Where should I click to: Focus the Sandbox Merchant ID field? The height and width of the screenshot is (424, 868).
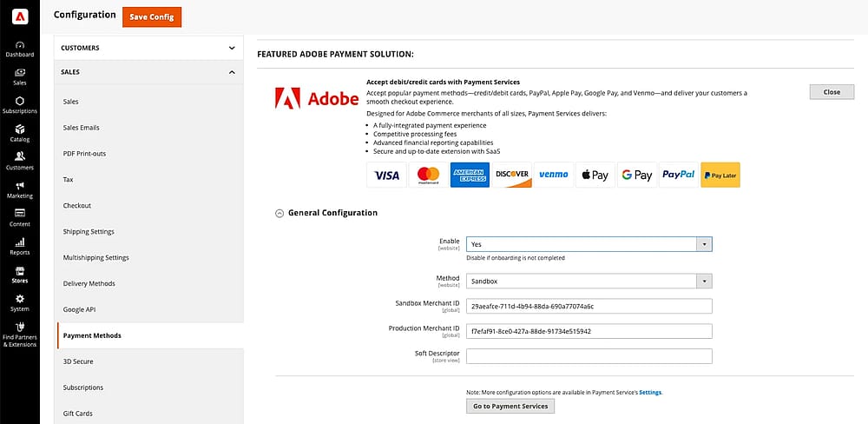point(589,306)
